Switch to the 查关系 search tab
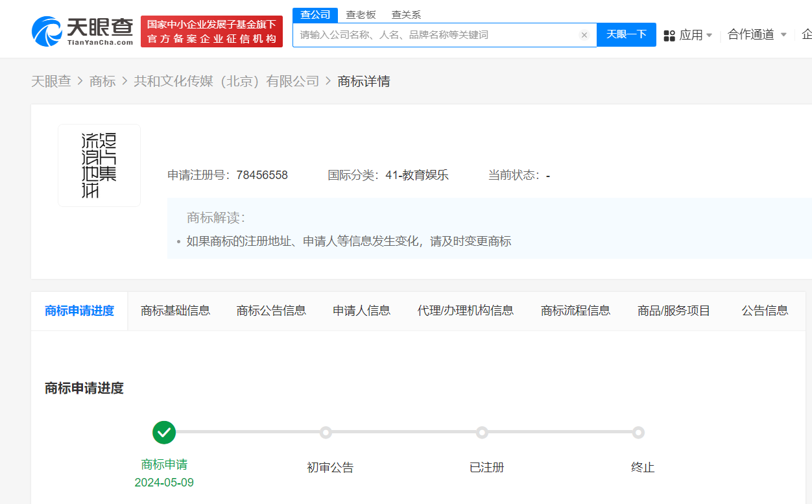Screen dimensions: 812x504 405,14
